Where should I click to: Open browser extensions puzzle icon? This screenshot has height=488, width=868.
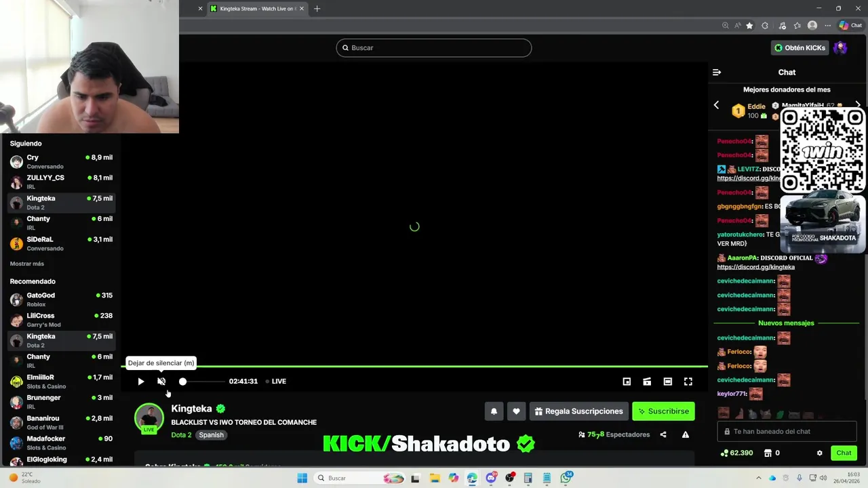(x=765, y=26)
